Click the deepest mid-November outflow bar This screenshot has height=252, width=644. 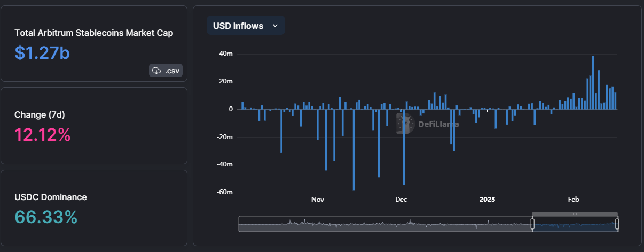pyautogui.click(x=354, y=150)
